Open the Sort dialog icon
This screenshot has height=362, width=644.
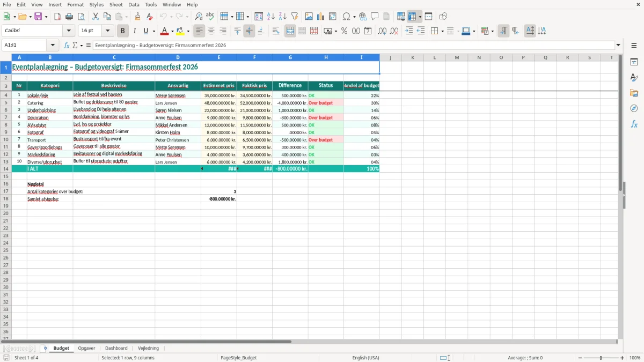pyautogui.click(x=259, y=17)
